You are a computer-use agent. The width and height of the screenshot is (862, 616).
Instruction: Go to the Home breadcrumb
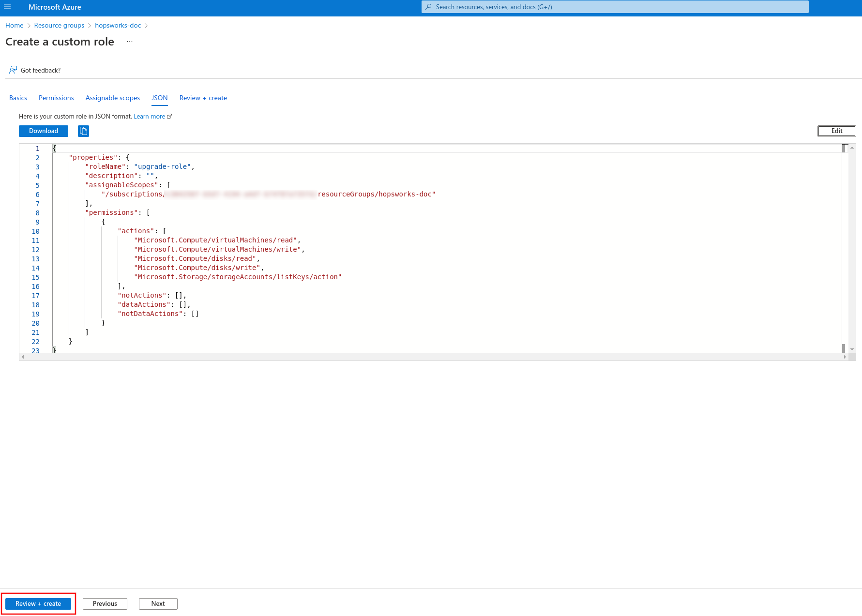click(x=15, y=26)
